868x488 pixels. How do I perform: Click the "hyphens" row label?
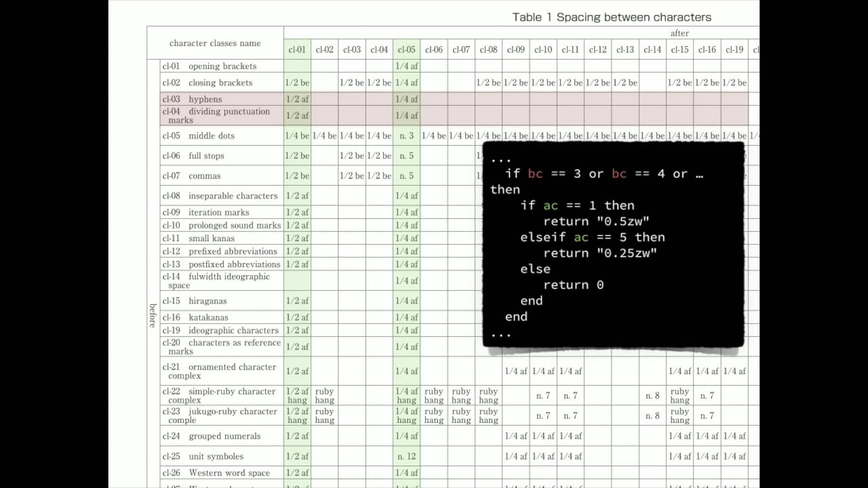click(x=205, y=99)
